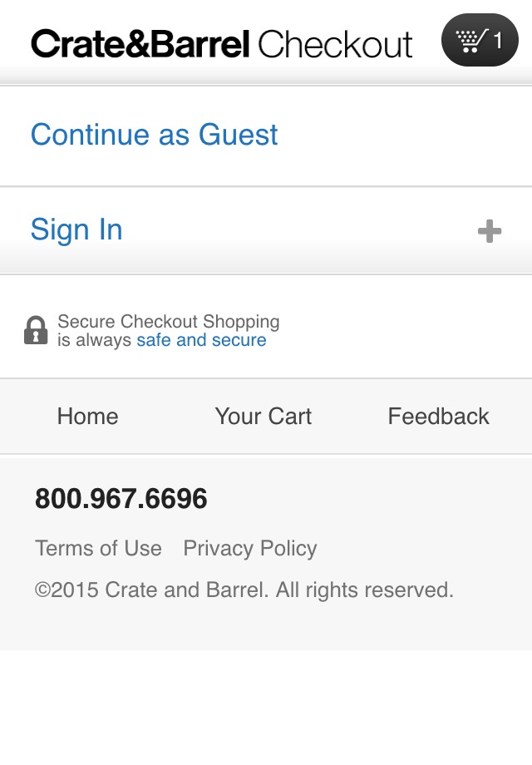Open Terms of Use
532x765 pixels.
(x=97, y=549)
